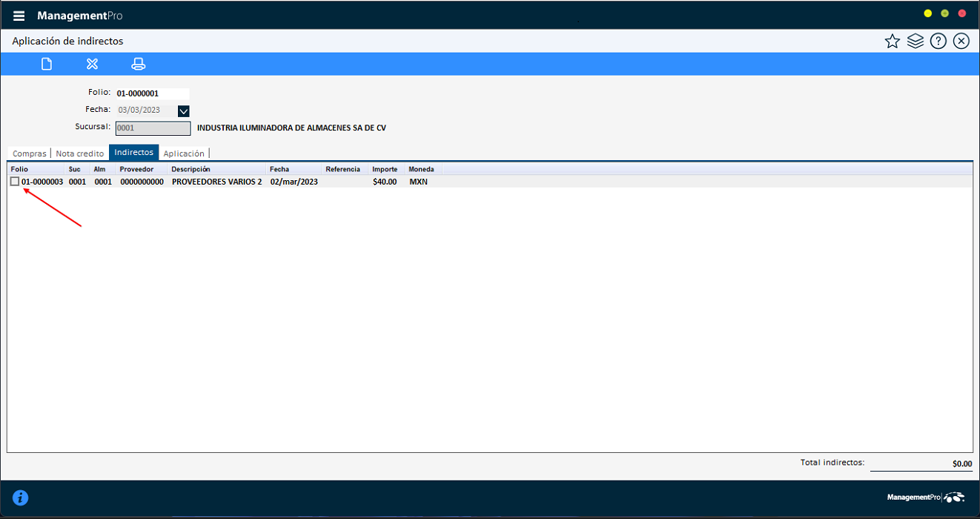Open the stacked layers icon
This screenshot has height=519, width=980.
pyautogui.click(x=916, y=42)
